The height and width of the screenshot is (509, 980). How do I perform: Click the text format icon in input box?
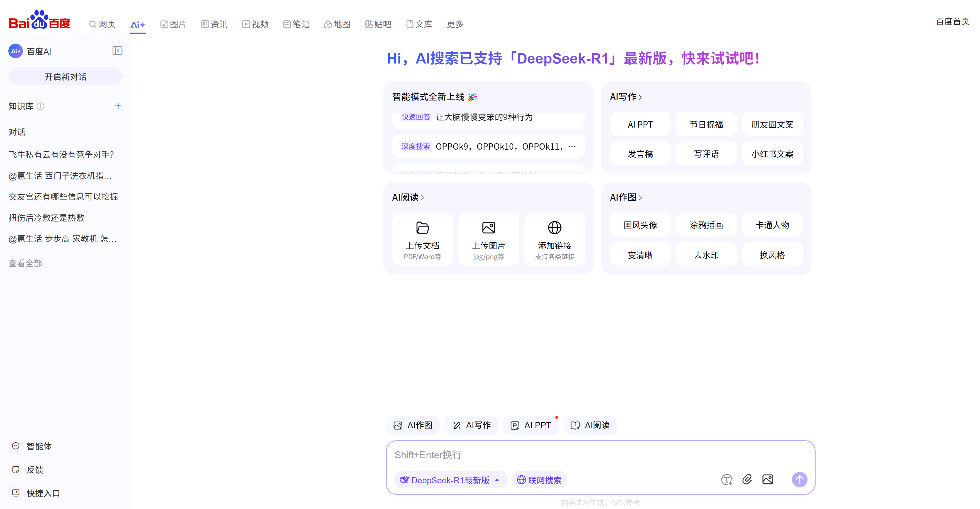coord(727,480)
